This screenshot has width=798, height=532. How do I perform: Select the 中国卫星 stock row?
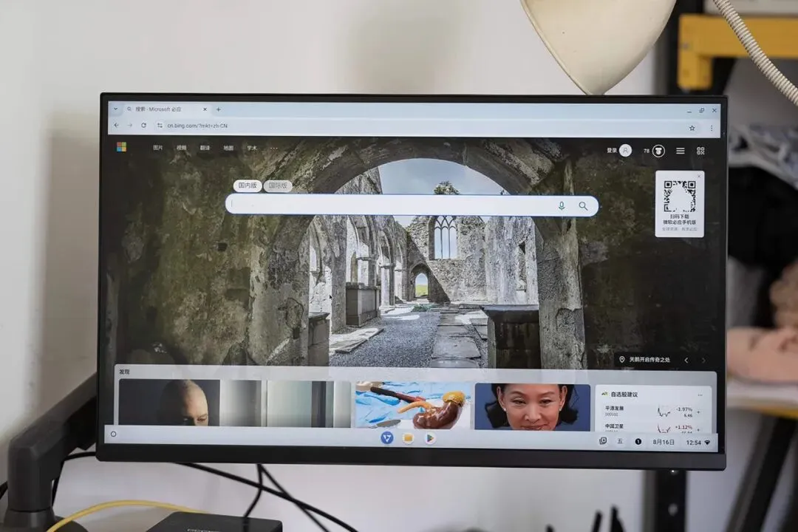click(652, 427)
